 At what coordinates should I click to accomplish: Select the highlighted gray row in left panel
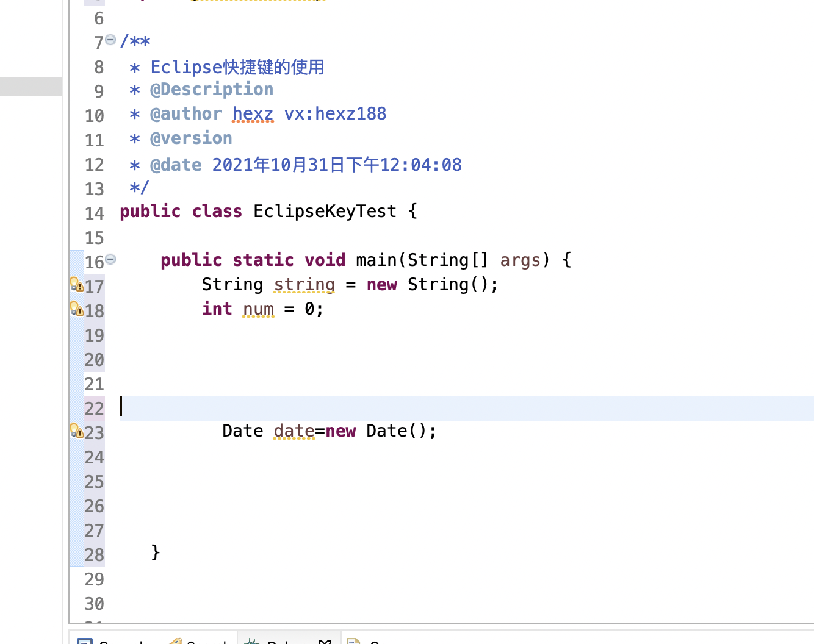[31, 87]
